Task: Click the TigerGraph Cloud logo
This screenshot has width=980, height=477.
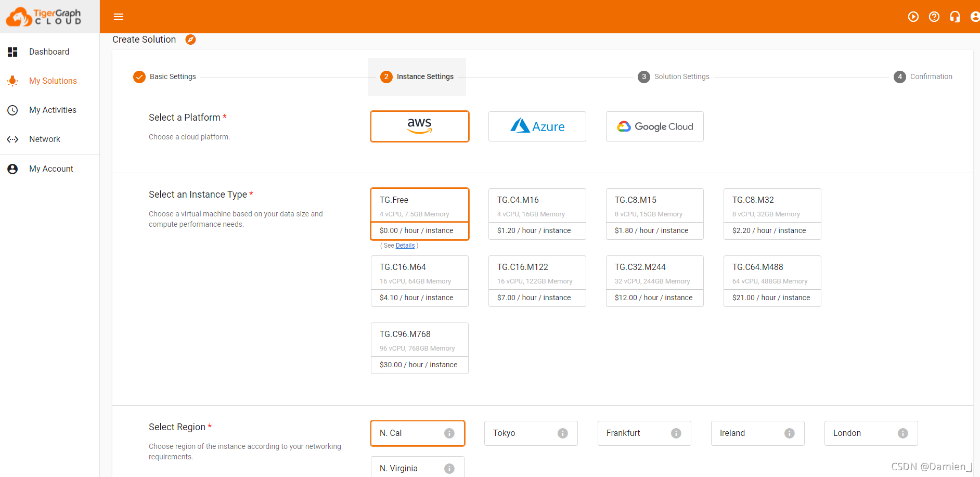Action: tap(44, 17)
